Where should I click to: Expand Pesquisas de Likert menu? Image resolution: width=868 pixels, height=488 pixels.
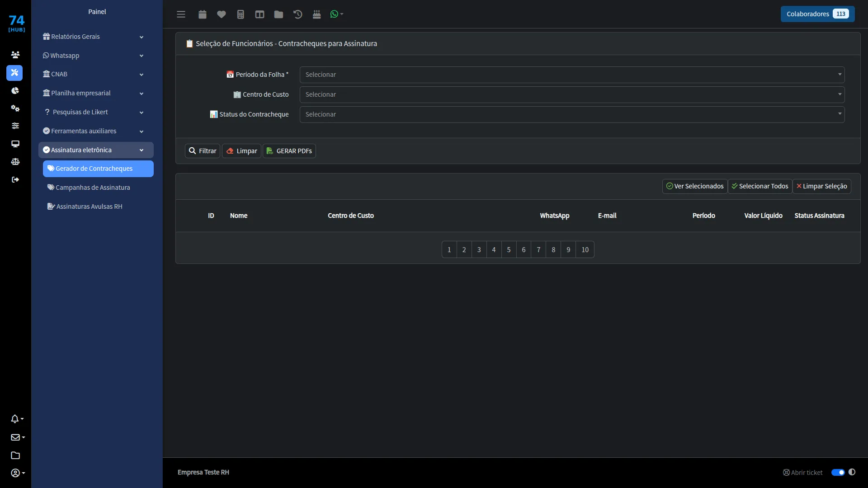point(96,112)
